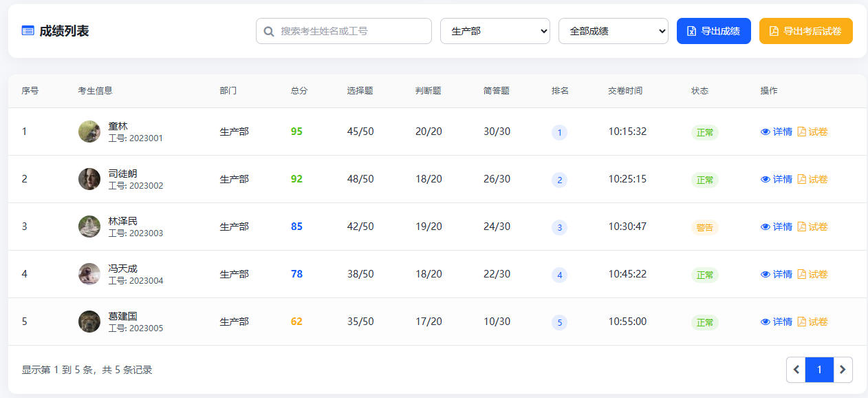Click the 成绩列表 list icon in header
This screenshot has width=868, height=398.
coord(28,31)
